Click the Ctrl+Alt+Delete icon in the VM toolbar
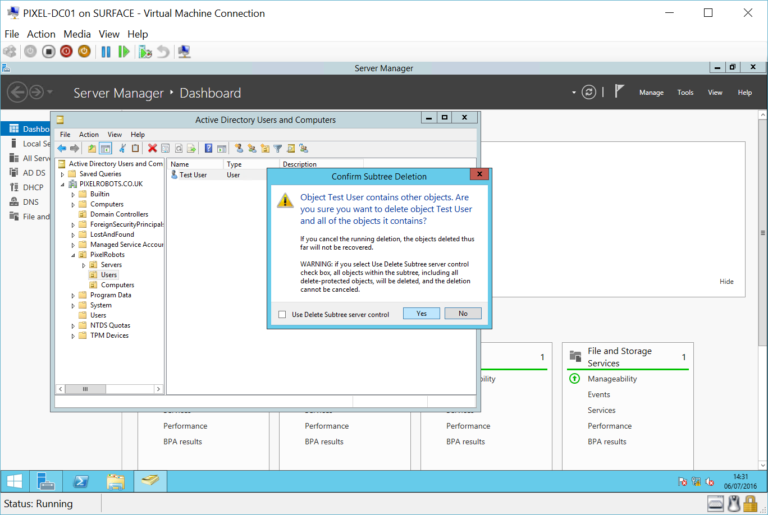768x515 pixels. [10, 51]
